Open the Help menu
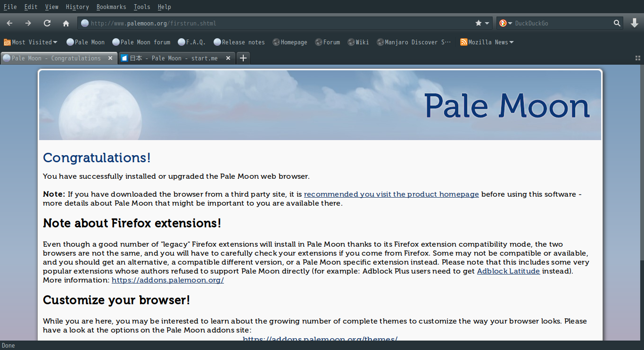This screenshot has width=644, height=350. [x=165, y=7]
